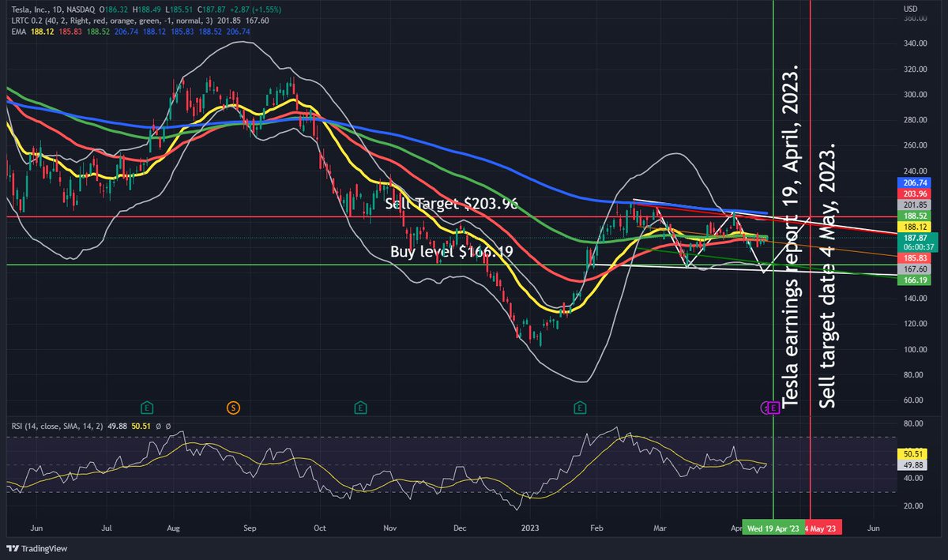The image size is (948, 560).
Task: Click the 80.00 RSI scale label
Action: [912, 423]
